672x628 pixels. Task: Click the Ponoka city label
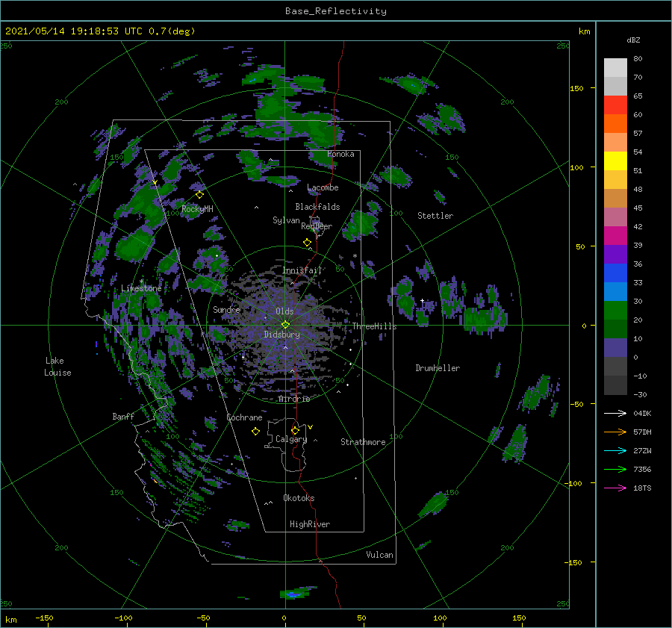[x=340, y=154]
